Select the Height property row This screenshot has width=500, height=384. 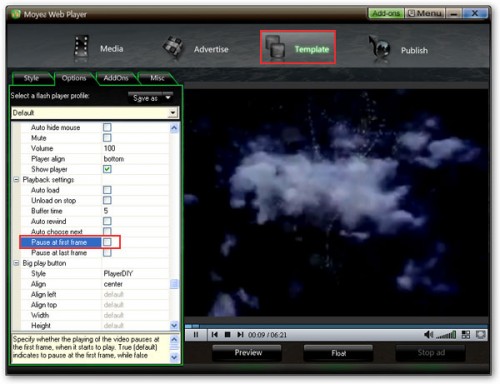coord(95,325)
